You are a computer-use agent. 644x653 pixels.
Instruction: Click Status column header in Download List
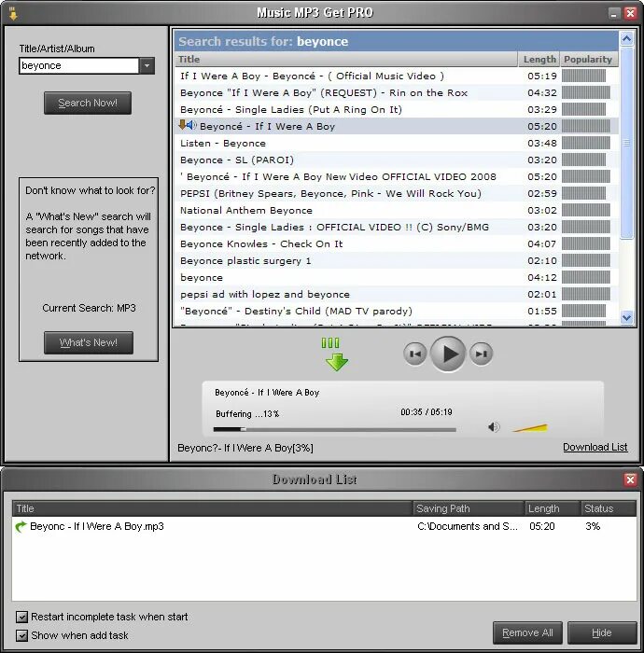tap(609, 508)
